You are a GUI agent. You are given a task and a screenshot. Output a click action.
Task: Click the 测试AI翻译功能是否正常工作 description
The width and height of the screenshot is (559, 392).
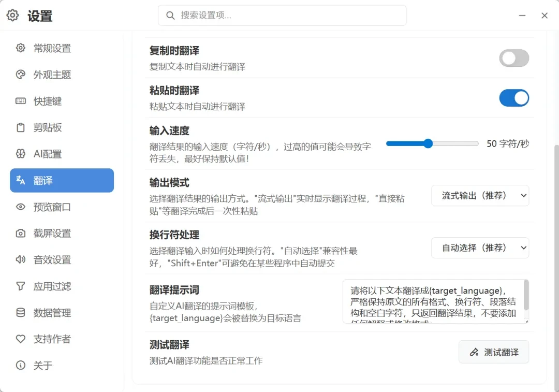pyautogui.click(x=205, y=360)
